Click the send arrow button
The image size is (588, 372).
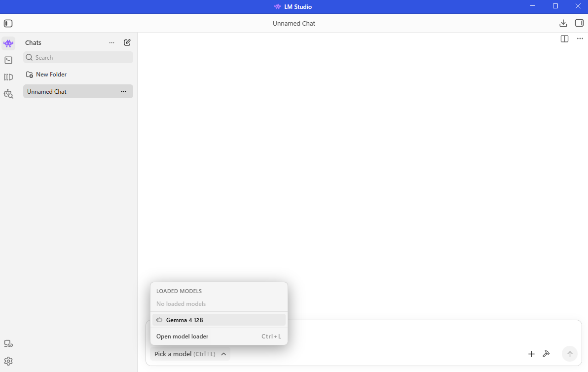point(570,354)
